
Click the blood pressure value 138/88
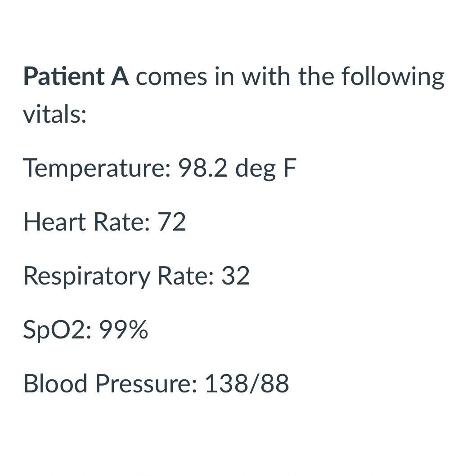tap(247, 384)
